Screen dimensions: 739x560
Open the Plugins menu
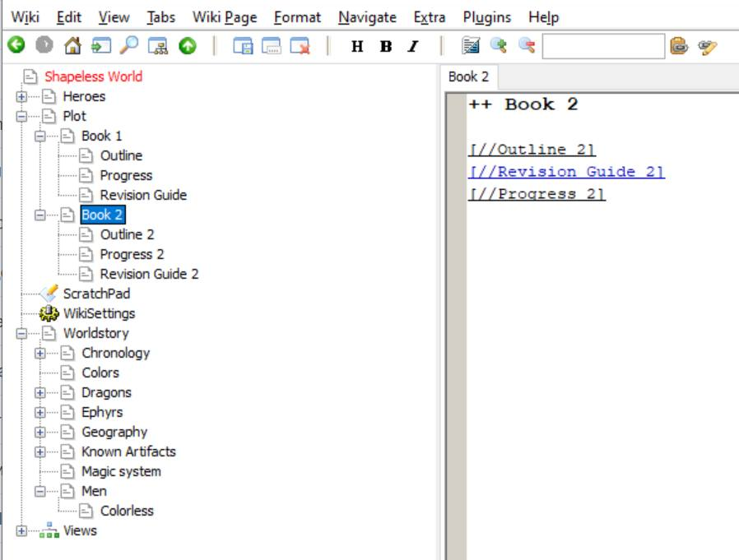[487, 17]
